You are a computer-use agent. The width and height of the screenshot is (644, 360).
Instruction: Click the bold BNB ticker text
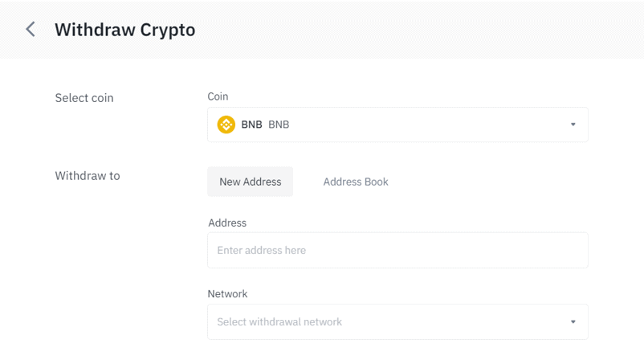251,125
